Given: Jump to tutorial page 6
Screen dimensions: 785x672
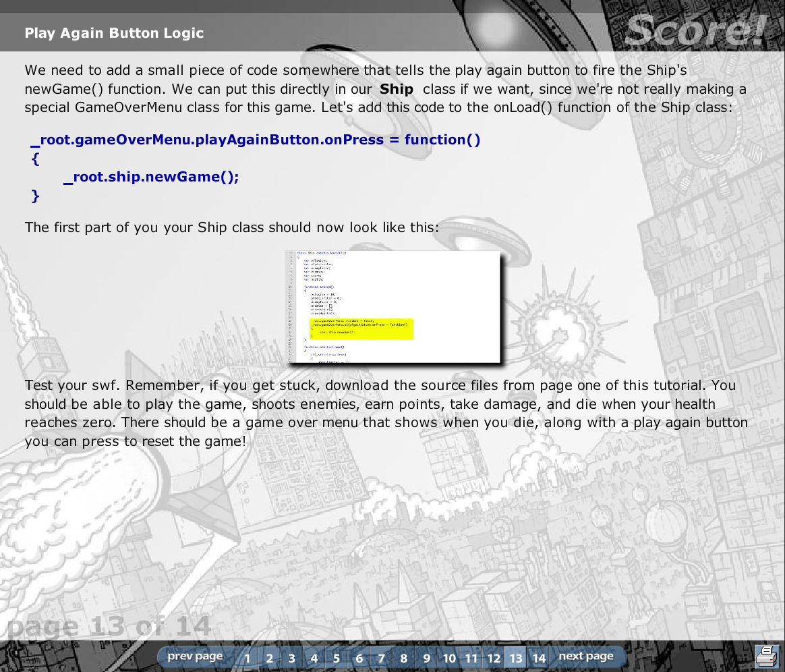Looking at the screenshot, I should coord(359,658).
